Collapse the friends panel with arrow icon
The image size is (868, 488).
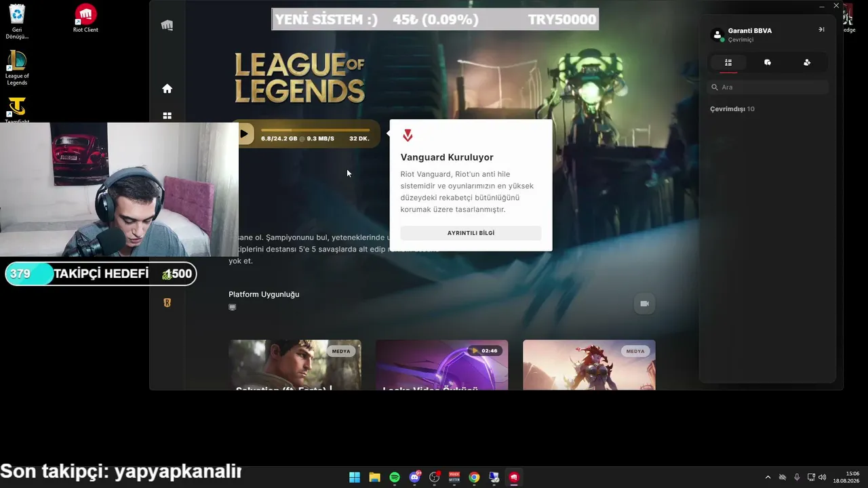[x=821, y=30]
